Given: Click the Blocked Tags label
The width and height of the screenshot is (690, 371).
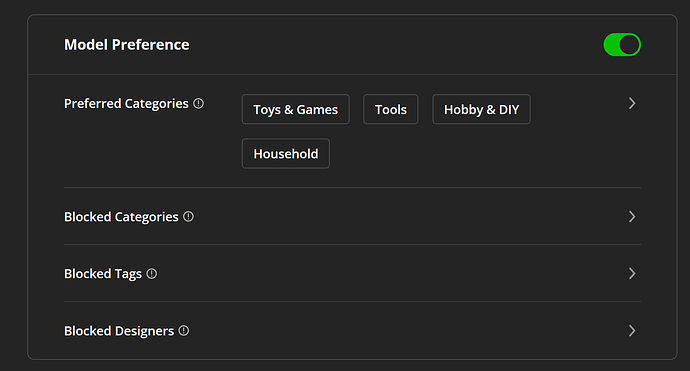Looking at the screenshot, I should [103, 274].
